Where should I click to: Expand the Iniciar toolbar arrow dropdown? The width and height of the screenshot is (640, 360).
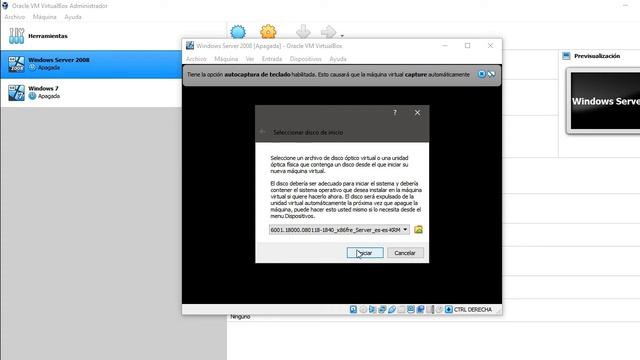[342, 36]
